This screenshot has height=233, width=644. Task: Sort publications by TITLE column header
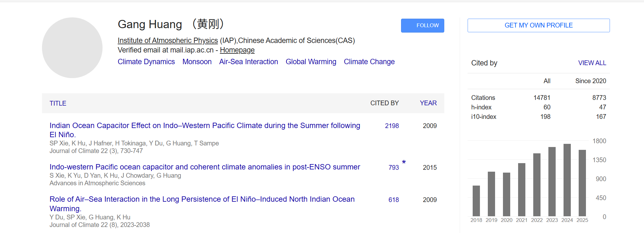pos(58,103)
